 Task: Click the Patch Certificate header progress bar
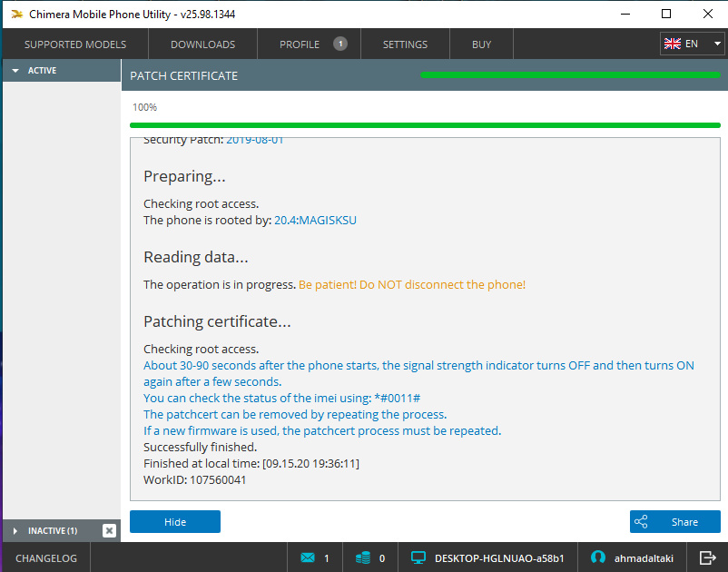[570, 75]
